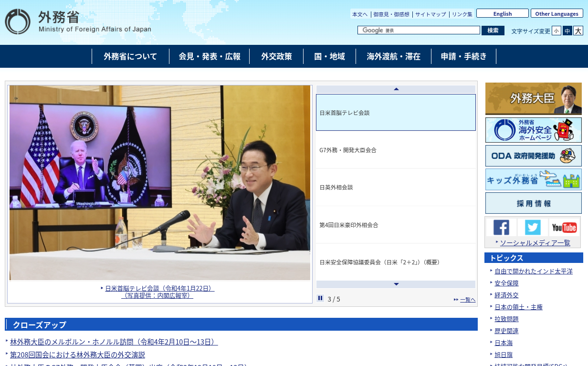The image size is (588, 366).
Task: Select 日米首脳テレビ会談 slide item
Action: pos(396,113)
